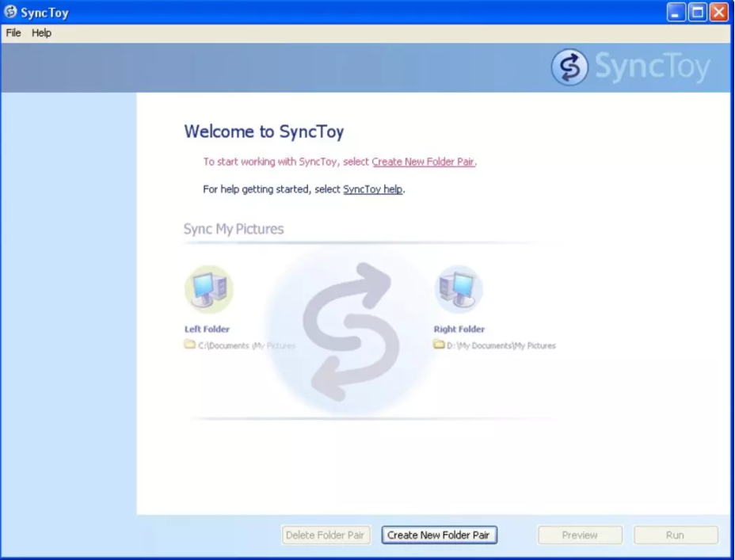Screen dimensions: 735x560
Task: Minimize the SyncToy window
Action: 676,12
